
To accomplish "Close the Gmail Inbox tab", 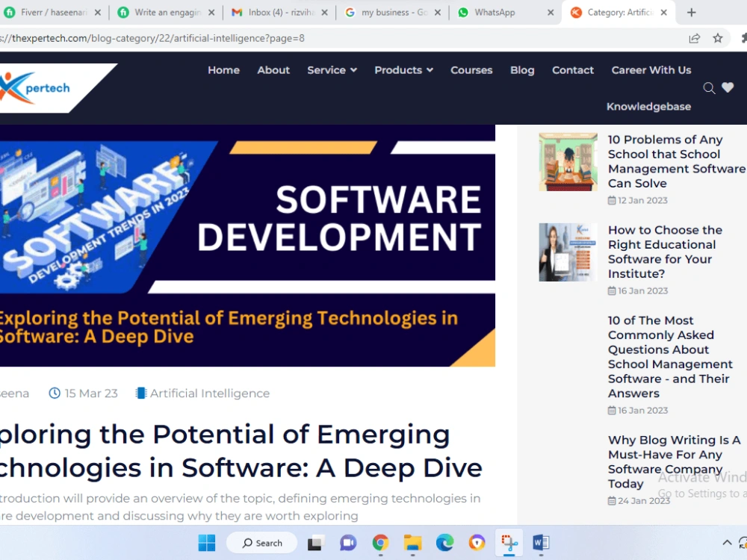I will (324, 13).
